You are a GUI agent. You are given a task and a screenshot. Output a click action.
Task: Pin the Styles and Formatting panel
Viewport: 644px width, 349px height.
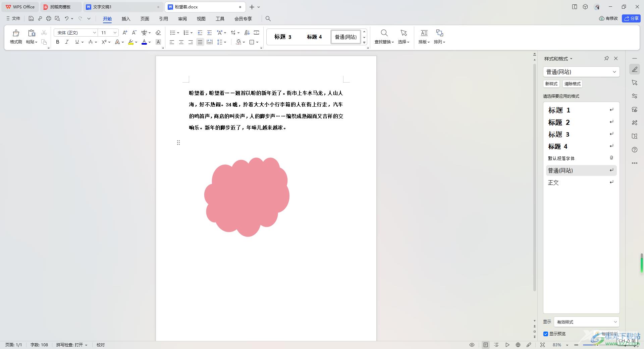[606, 58]
